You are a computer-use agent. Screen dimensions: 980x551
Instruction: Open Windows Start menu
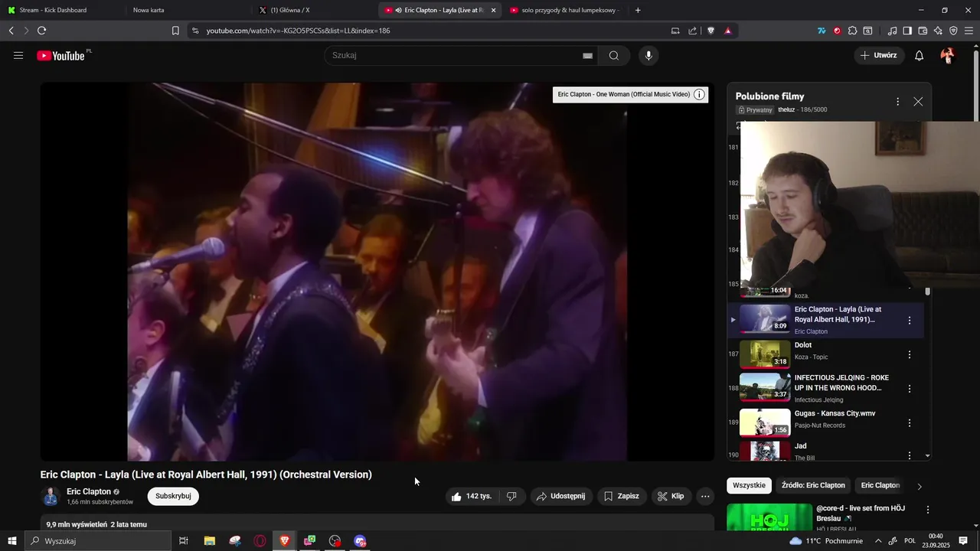click(x=11, y=541)
